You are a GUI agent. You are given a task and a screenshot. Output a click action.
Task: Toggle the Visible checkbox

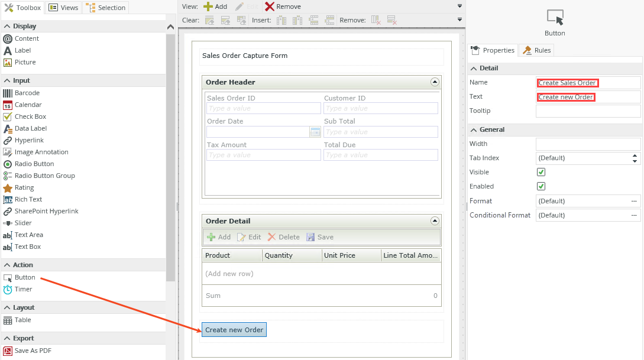[x=541, y=172]
